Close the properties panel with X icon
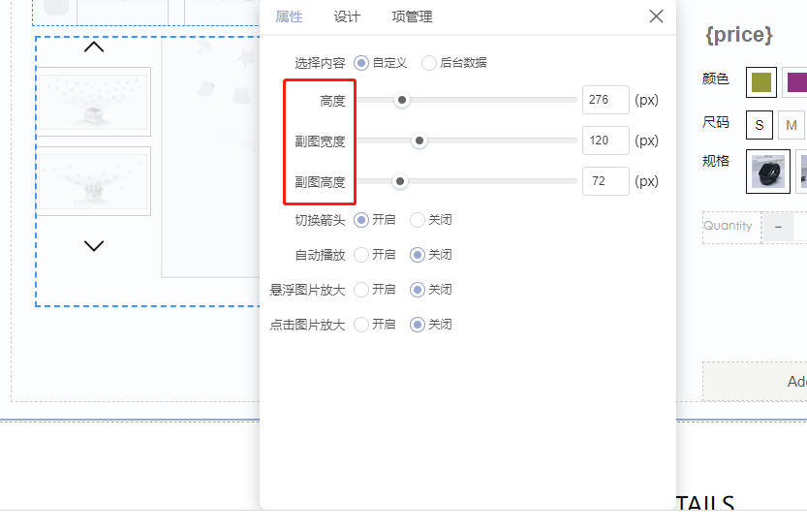Screen dimensions: 807x532 coord(656,16)
